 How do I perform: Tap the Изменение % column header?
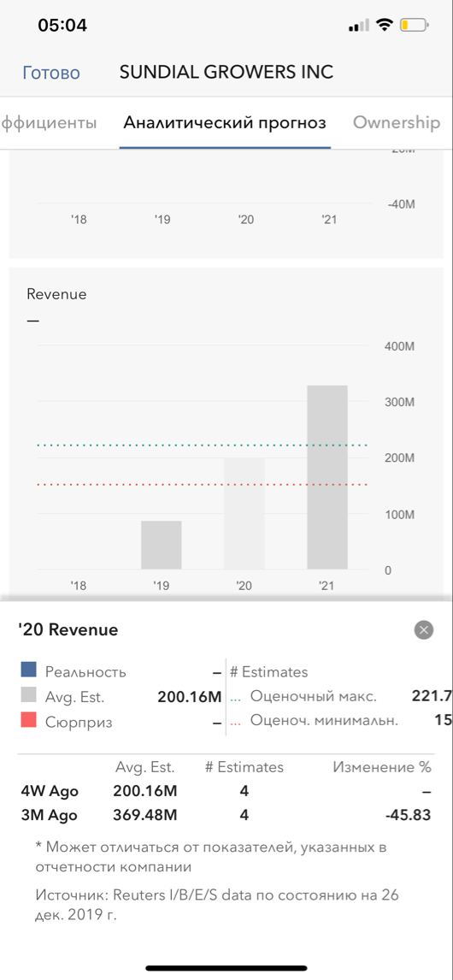click(382, 767)
